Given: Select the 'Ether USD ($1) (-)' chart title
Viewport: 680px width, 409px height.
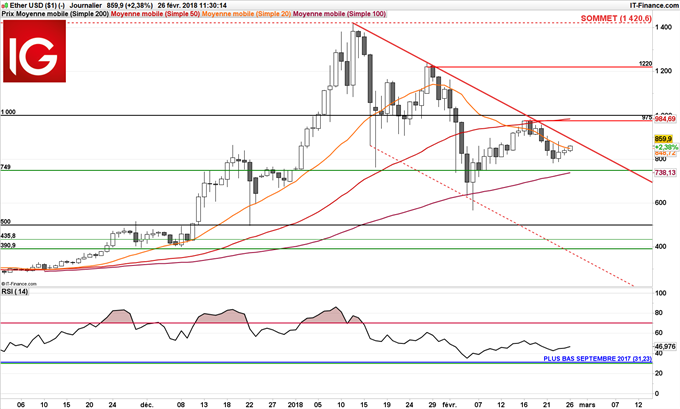Looking at the screenshot, I should pyautogui.click(x=37, y=6).
